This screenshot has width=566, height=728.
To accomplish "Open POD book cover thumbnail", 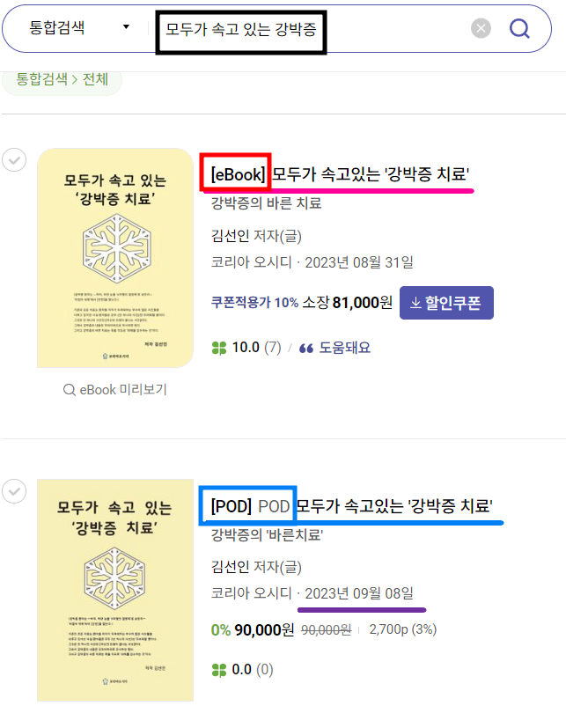I will pyautogui.click(x=115, y=590).
